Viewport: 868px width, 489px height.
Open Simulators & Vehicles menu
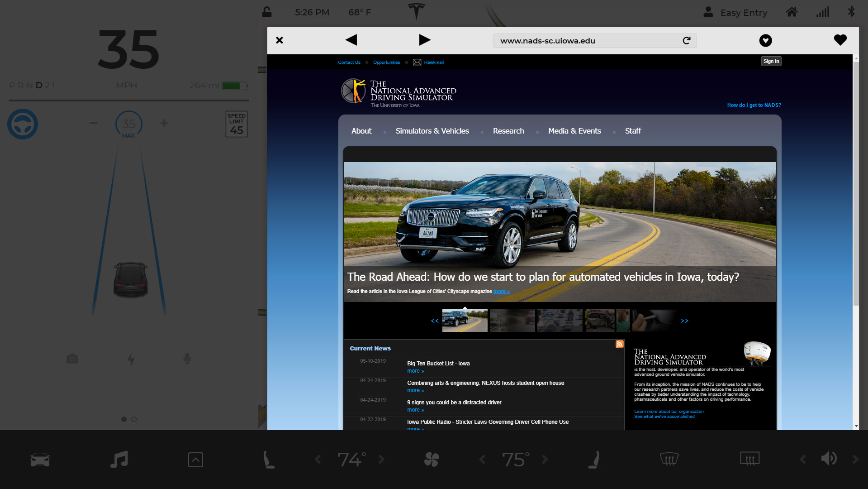point(432,131)
